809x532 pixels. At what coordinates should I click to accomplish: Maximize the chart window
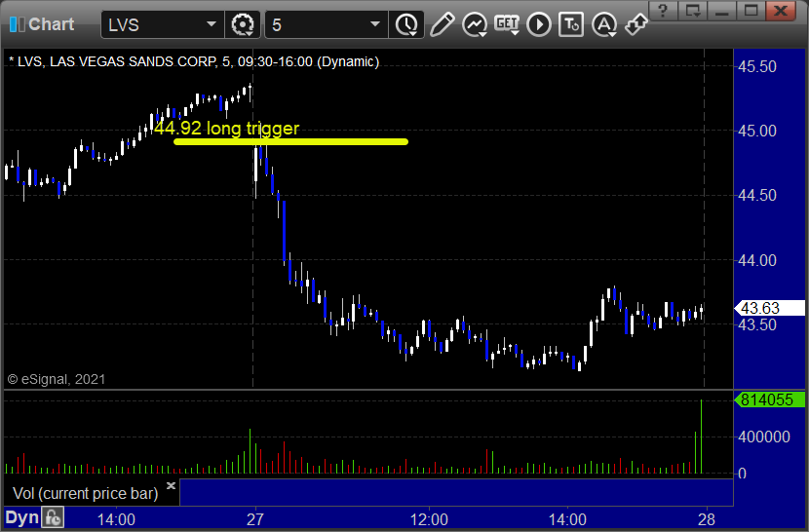tap(751, 11)
